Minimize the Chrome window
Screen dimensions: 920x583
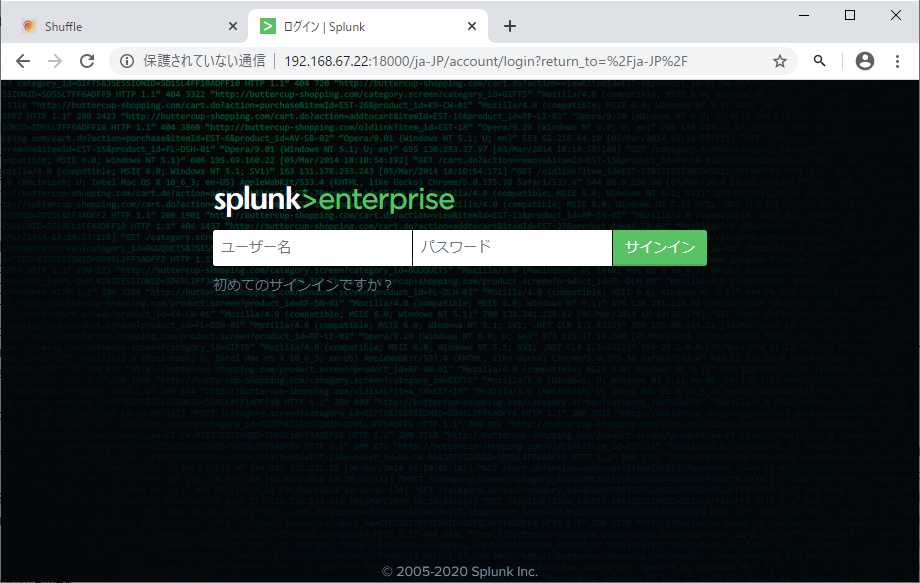tap(804, 15)
